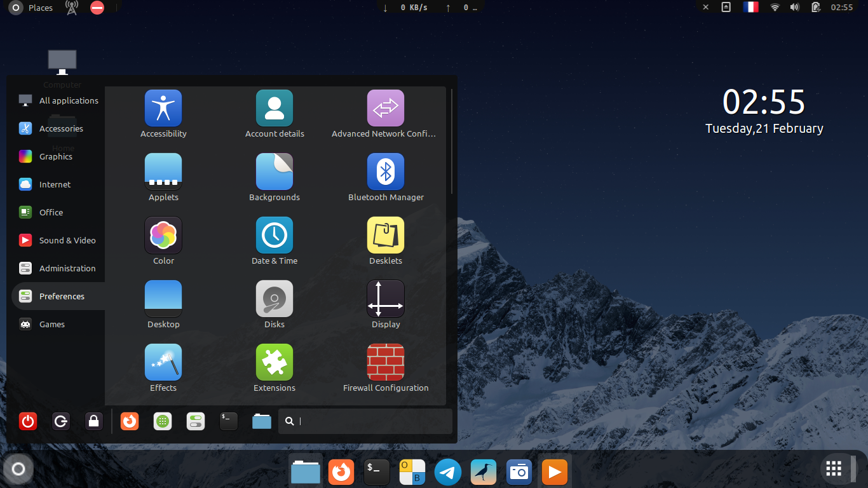Viewport: 868px width, 488px height.
Task: Launch Firefox from the dock
Action: tap(341, 472)
